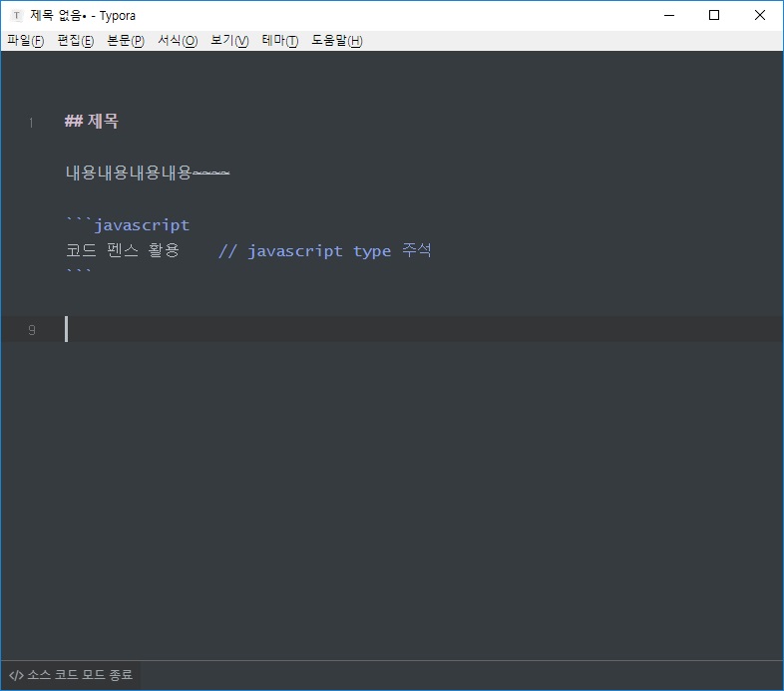784x691 pixels.
Task: Open the 도움말(H) menu
Action: click(x=337, y=41)
